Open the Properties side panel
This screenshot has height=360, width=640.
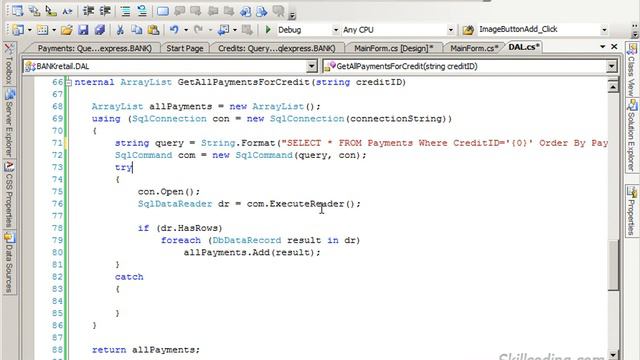pyautogui.click(x=631, y=211)
